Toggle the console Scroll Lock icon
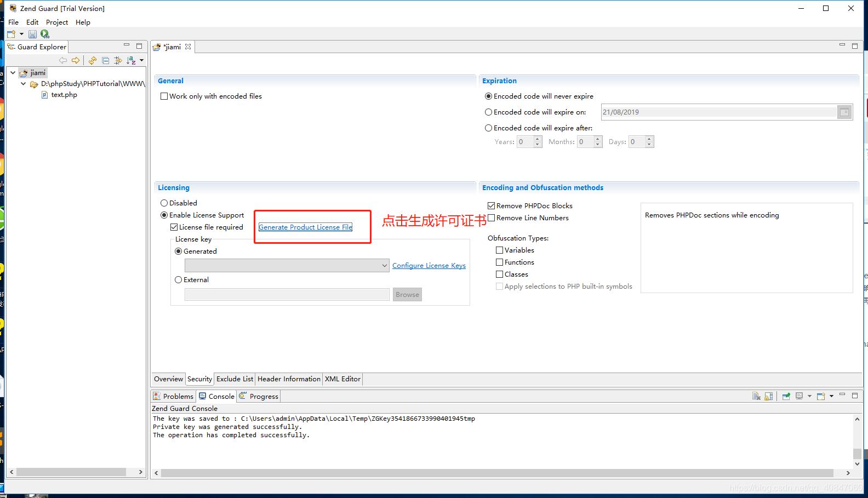Viewport: 868px width, 498px height. pos(769,396)
